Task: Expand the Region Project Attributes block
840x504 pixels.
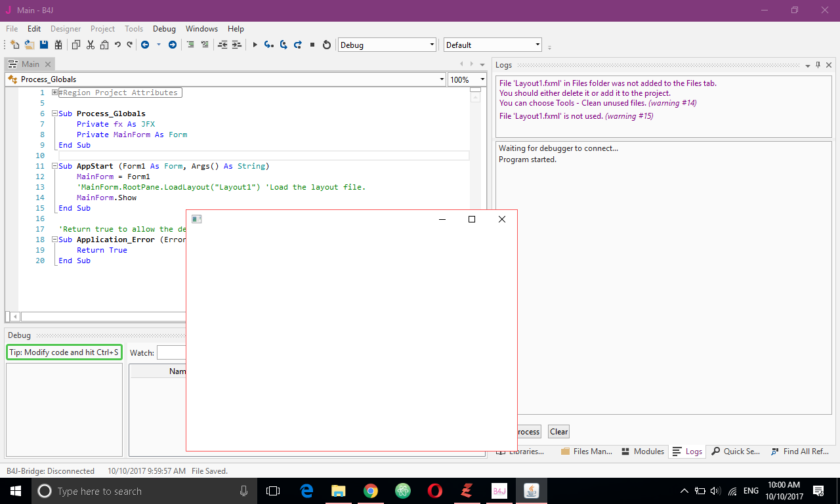Action: 55,93
